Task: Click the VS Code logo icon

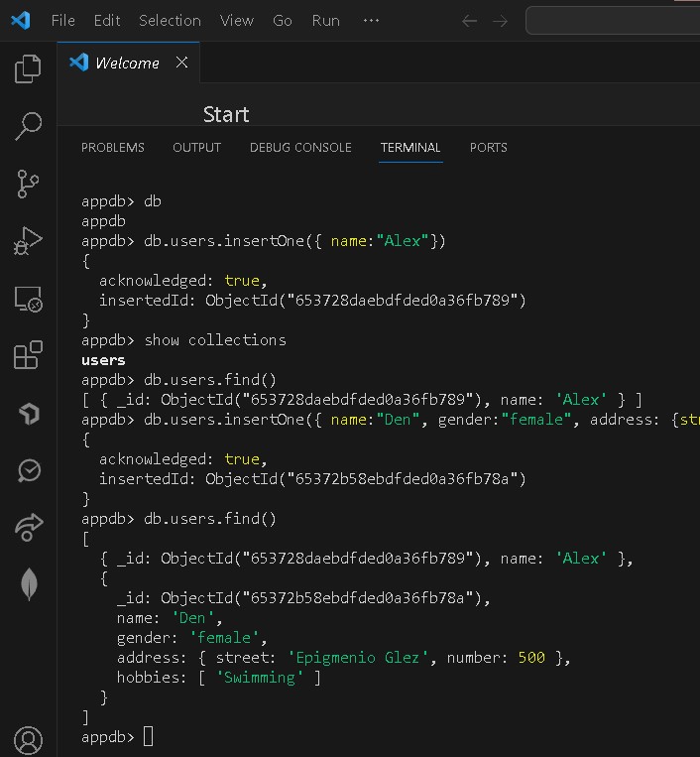Action: (21, 20)
